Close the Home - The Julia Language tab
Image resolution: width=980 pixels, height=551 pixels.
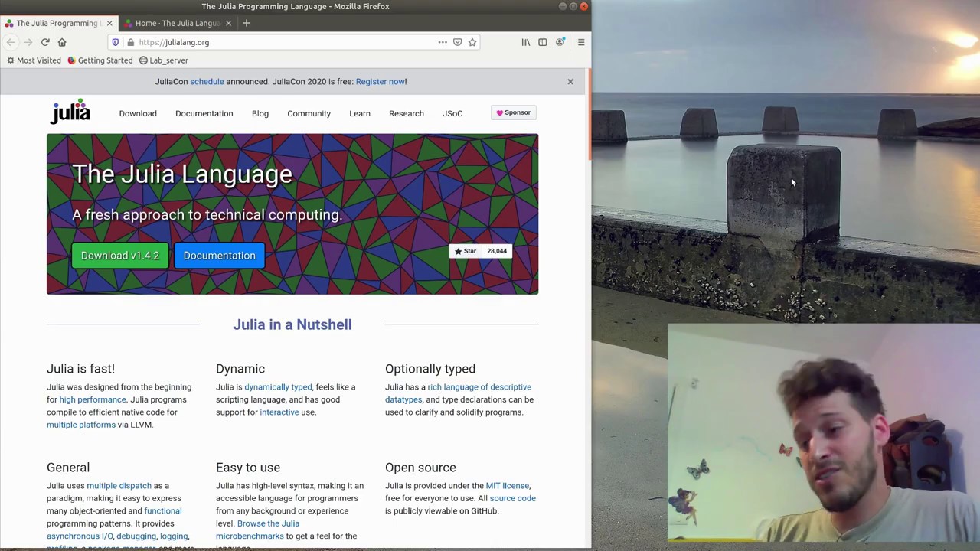tap(228, 23)
